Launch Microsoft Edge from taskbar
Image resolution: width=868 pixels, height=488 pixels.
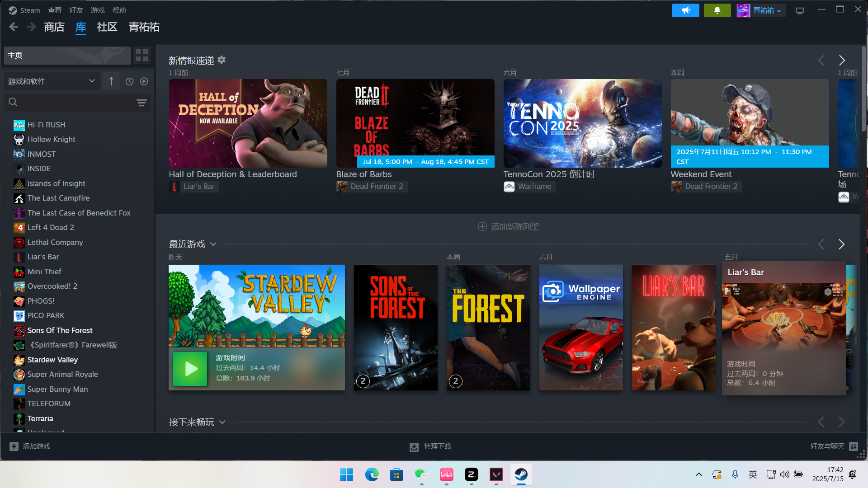372,474
